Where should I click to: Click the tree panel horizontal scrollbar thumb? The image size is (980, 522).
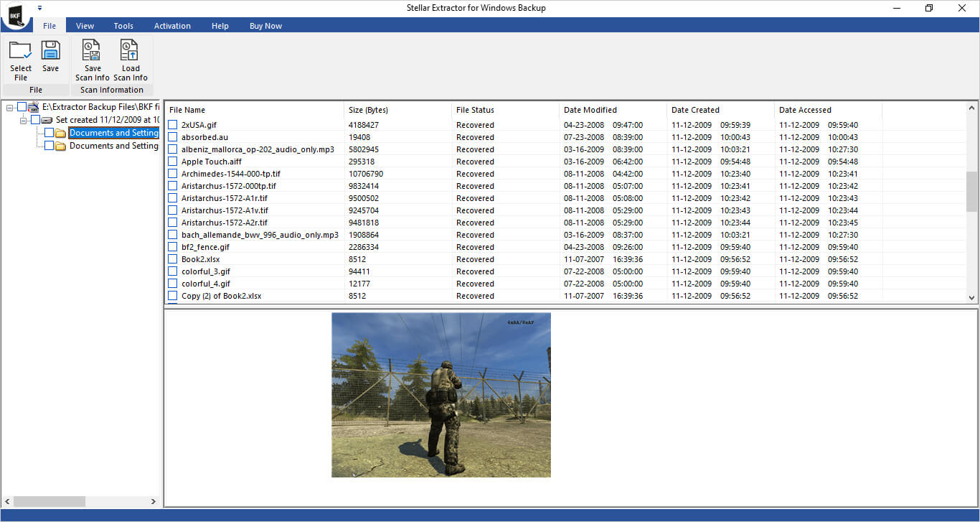pos(50,501)
